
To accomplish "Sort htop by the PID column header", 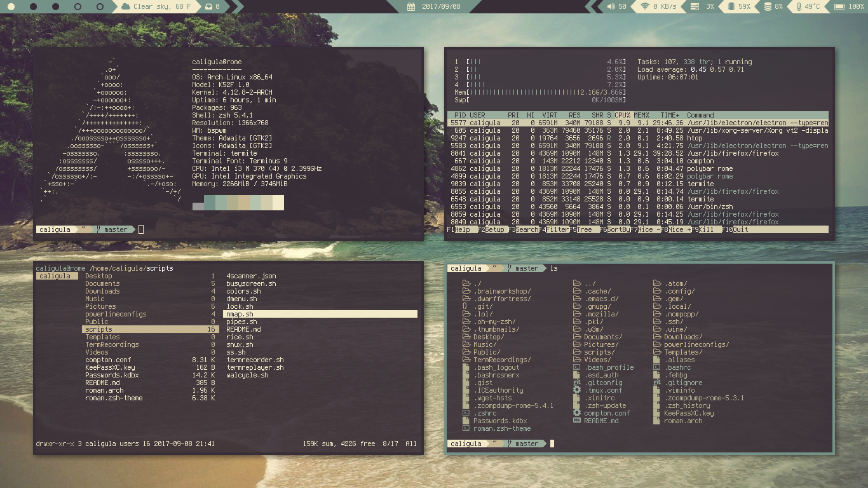I will [x=460, y=115].
